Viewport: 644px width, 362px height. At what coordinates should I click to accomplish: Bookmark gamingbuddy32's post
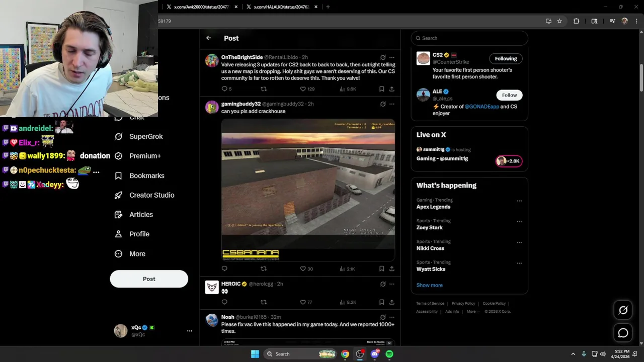(382, 268)
